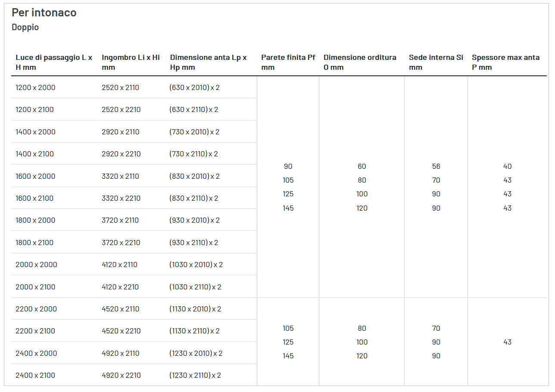Click the cell "2000 x 2000"

[x=37, y=264]
